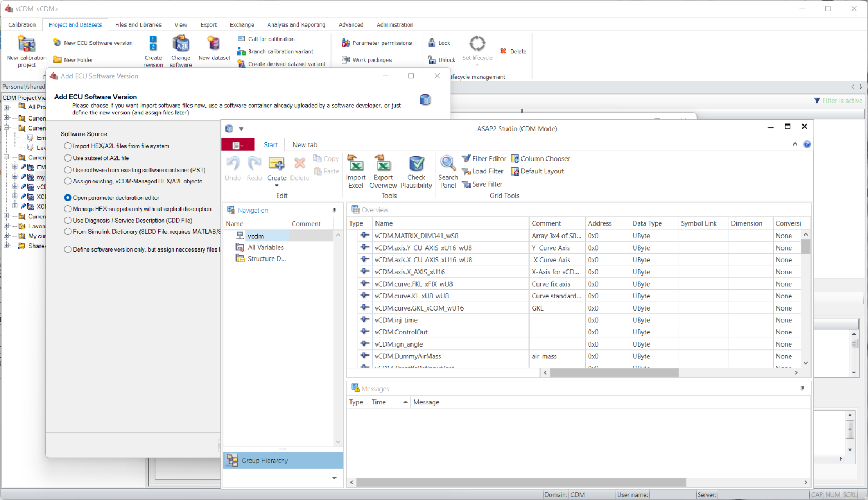Screen dimensions: 868x500
Task: Select Manage HEX-snippets only option
Action: [68, 209]
